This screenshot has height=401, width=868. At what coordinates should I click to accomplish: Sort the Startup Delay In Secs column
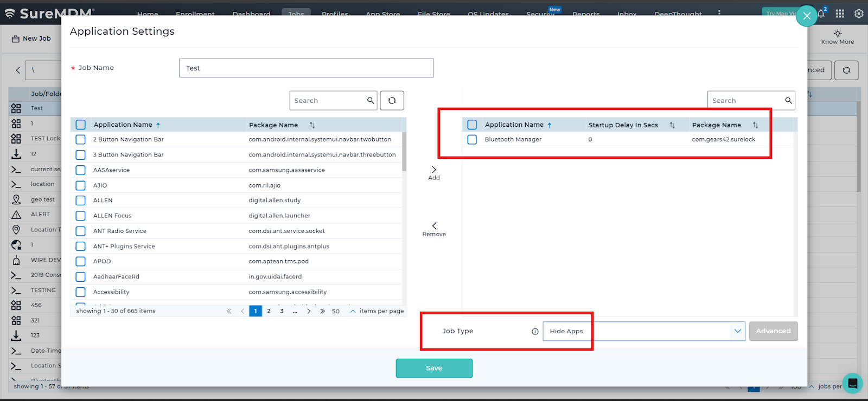point(672,125)
